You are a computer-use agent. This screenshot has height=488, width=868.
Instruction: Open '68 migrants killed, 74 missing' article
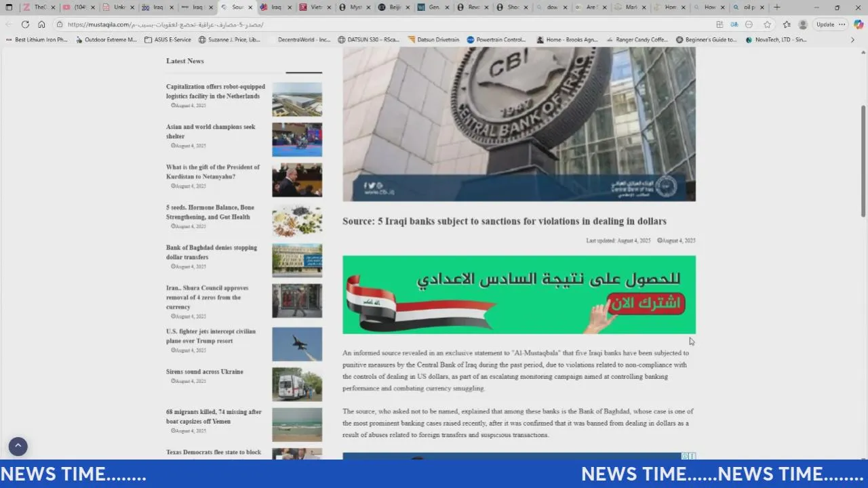click(x=214, y=416)
